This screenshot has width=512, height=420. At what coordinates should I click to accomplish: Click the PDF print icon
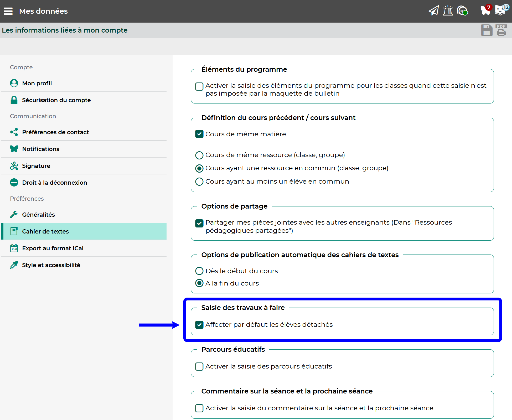click(x=501, y=30)
